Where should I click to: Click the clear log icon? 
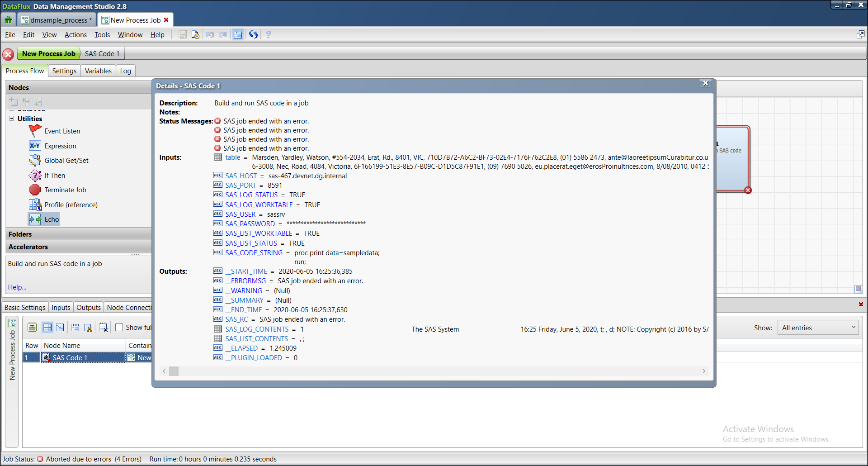coord(104,328)
